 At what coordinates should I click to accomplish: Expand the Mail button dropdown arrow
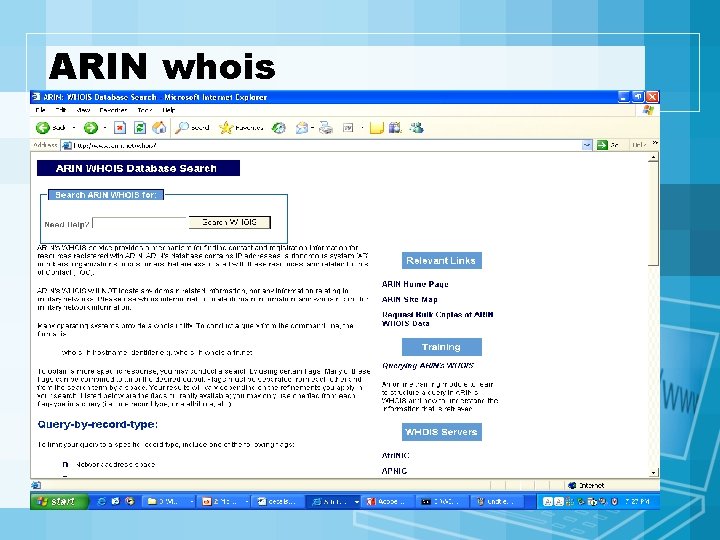[x=312, y=128]
